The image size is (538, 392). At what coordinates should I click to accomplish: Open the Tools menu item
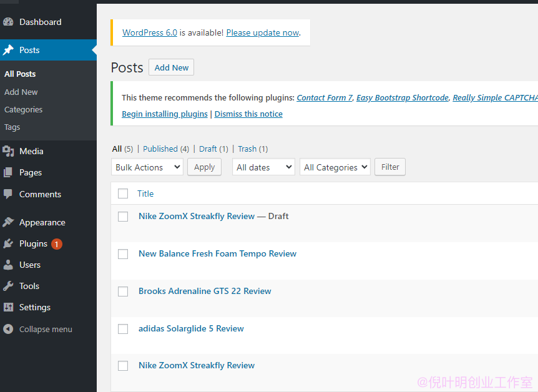point(29,286)
